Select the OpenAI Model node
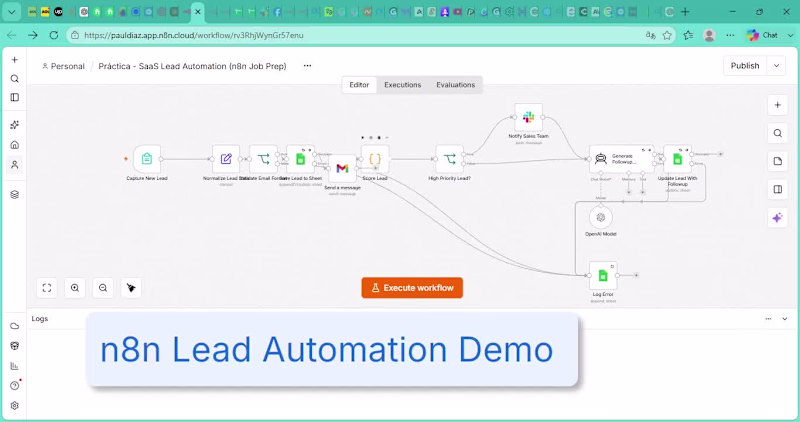Screen dimensions: 800x422 pos(601,217)
